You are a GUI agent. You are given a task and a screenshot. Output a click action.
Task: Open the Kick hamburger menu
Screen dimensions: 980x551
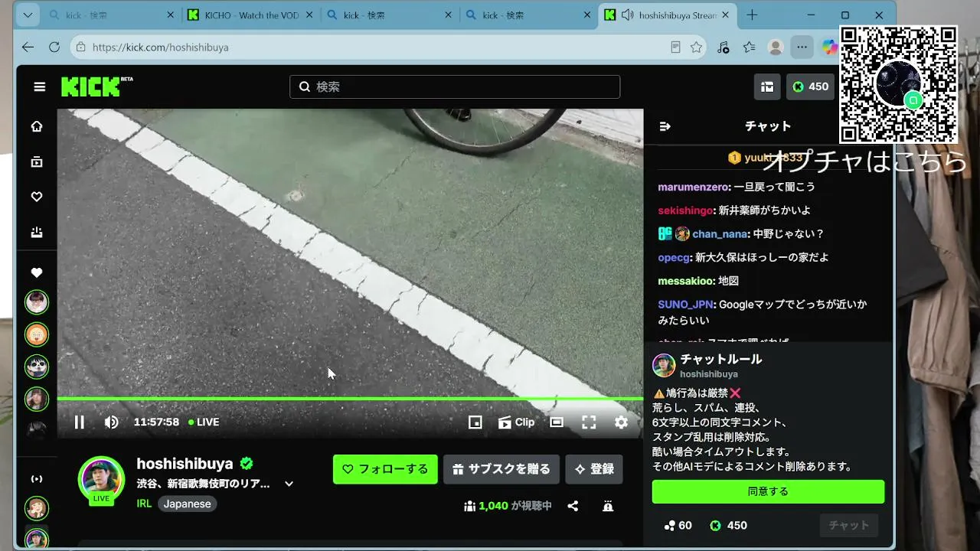pyautogui.click(x=40, y=87)
